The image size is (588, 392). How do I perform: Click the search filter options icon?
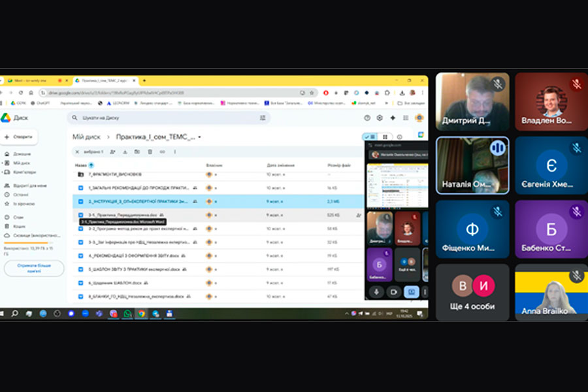[263, 118]
